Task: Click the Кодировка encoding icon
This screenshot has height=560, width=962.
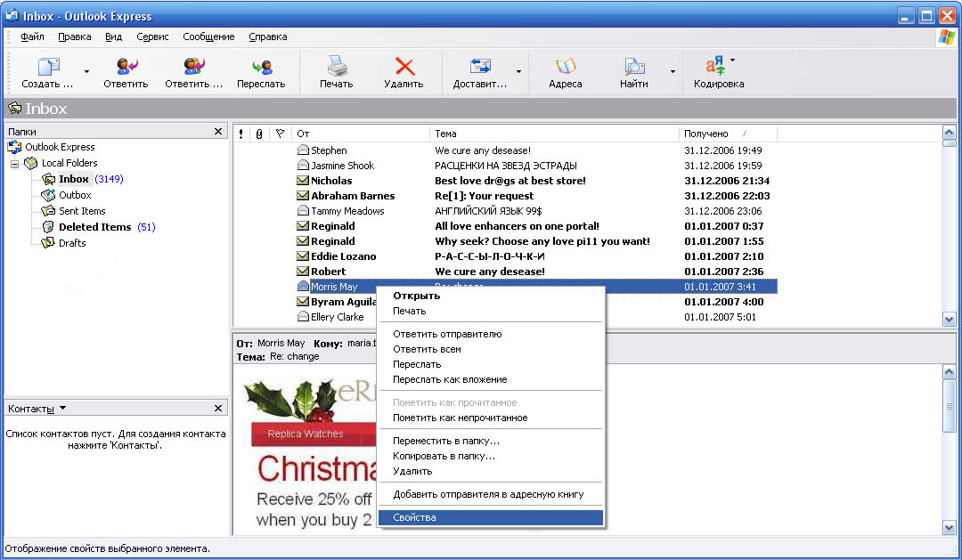Action: 715,65
